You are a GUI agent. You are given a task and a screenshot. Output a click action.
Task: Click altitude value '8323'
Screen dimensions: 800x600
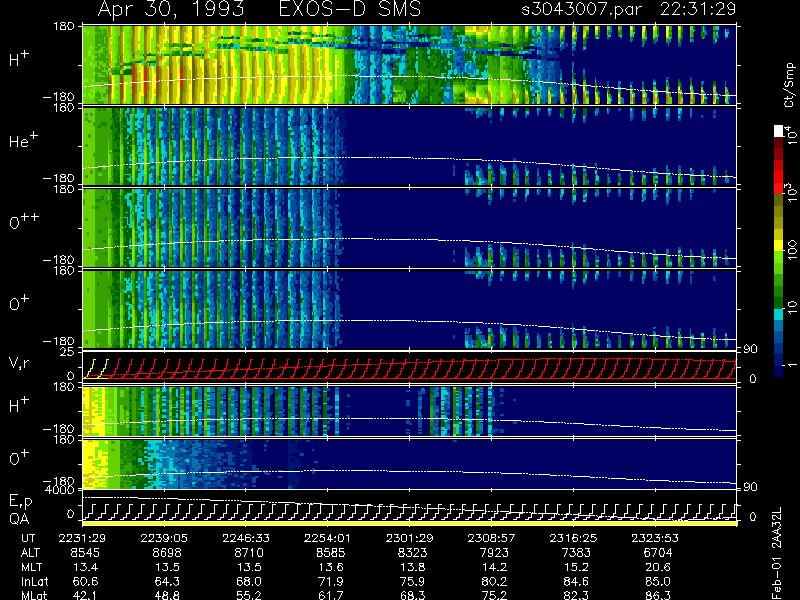pyautogui.click(x=412, y=553)
